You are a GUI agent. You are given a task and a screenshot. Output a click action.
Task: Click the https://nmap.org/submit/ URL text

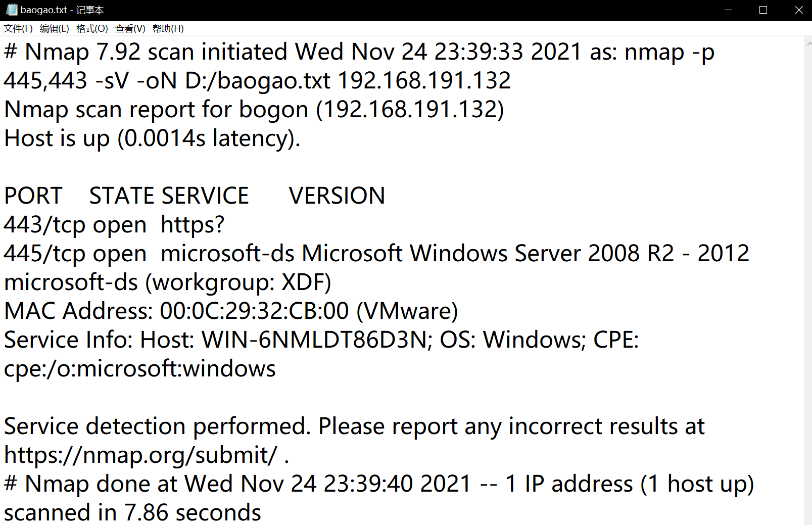pyautogui.click(x=140, y=455)
